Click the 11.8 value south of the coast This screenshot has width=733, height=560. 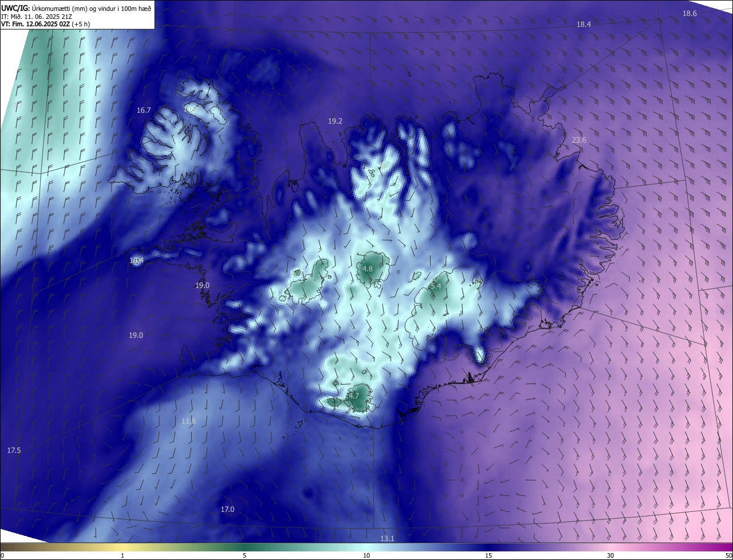tap(188, 421)
